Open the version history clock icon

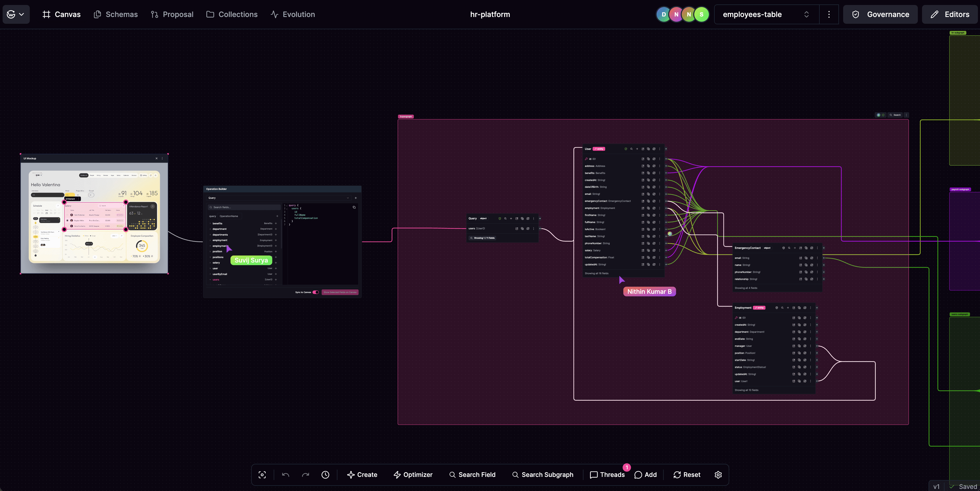pos(325,475)
